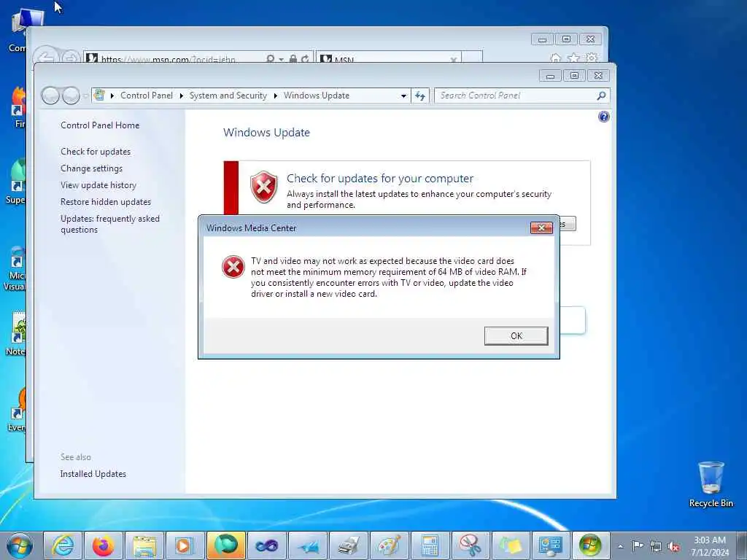Screen dimensions: 747x560
Task: Go to Control Panel Home
Action: [x=100, y=125]
